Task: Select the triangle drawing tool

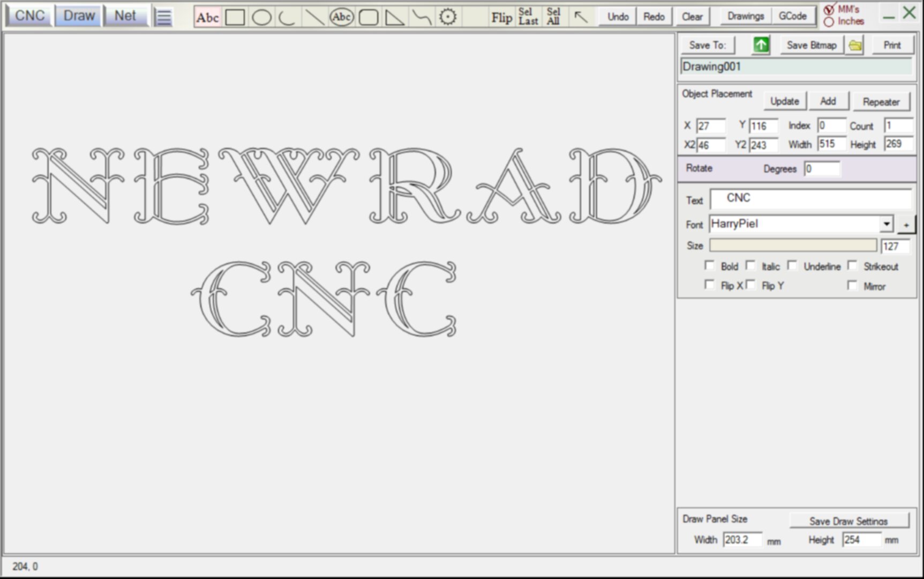Action: pos(395,18)
